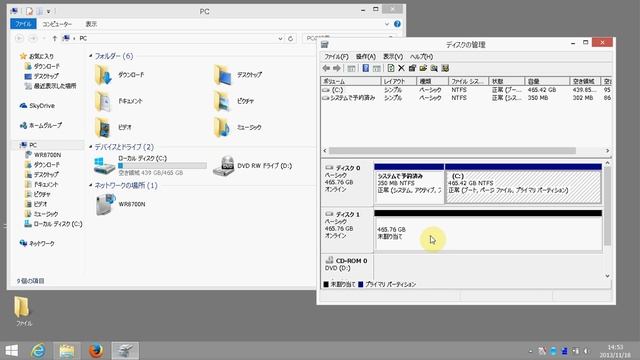The width and height of the screenshot is (640, 360).
Task: Select the ピクチャ folder in the folders group
Action: pos(234,101)
